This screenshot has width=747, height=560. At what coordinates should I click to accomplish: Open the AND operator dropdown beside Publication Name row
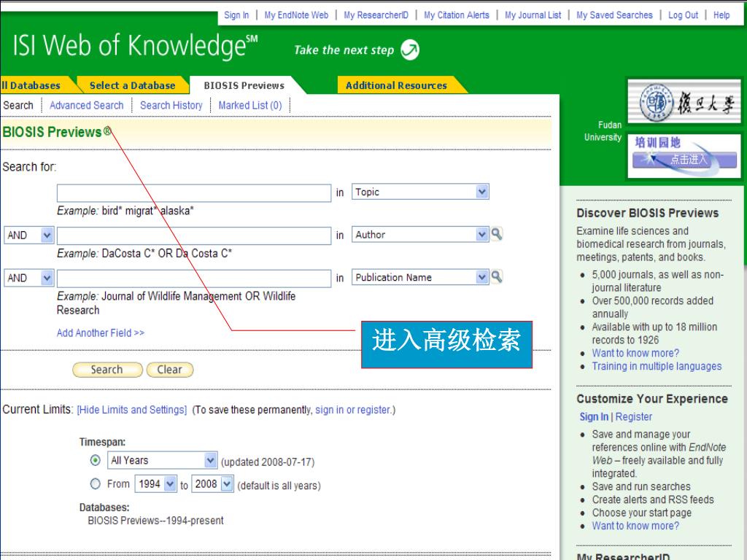tap(28, 278)
